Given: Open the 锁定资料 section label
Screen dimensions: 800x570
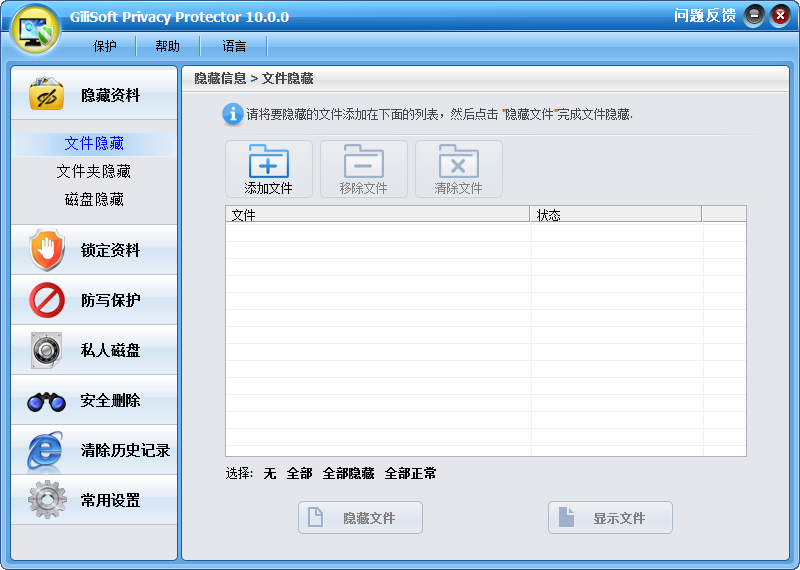Looking at the screenshot, I should pos(110,251).
